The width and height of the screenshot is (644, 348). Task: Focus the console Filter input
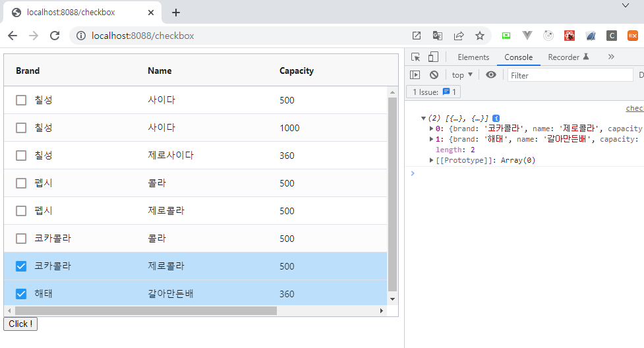[570, 75]
